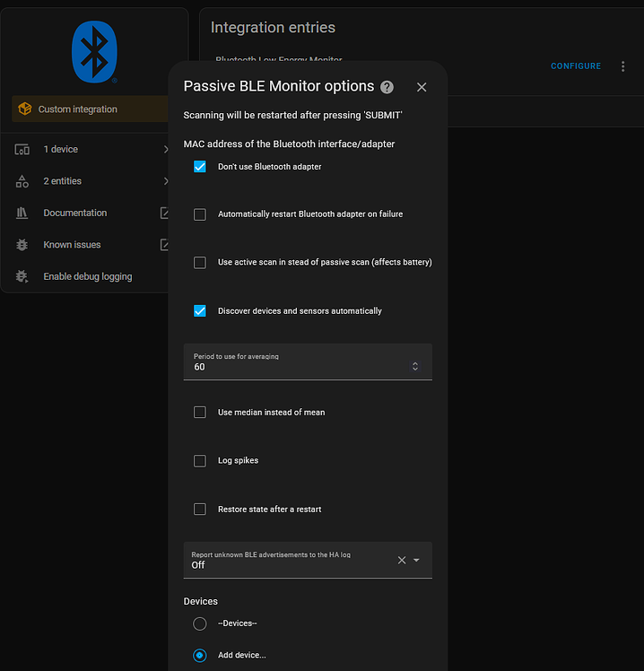Viewport: 644px width, 671px height.
Task: Click the Known issues bug icon
Action: tap(22, 245)
